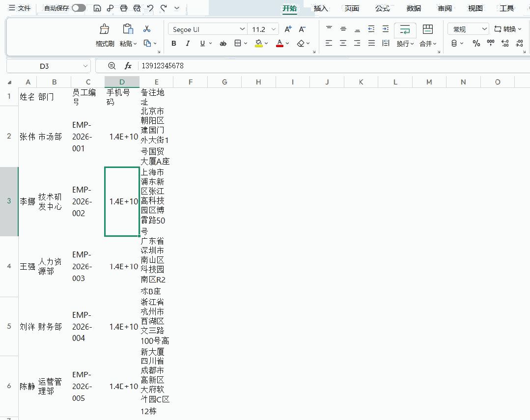Click the zoom magnifier in formula bar

click(112, 66)
